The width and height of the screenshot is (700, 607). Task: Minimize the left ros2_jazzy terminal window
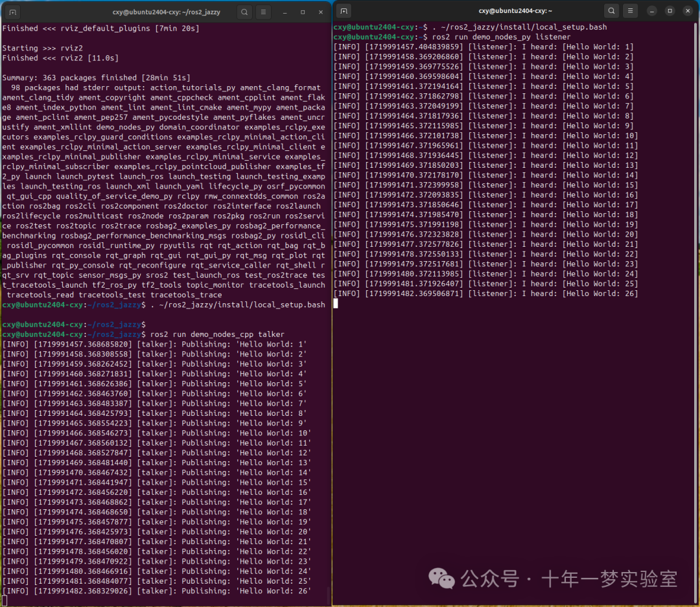point(285,12)
